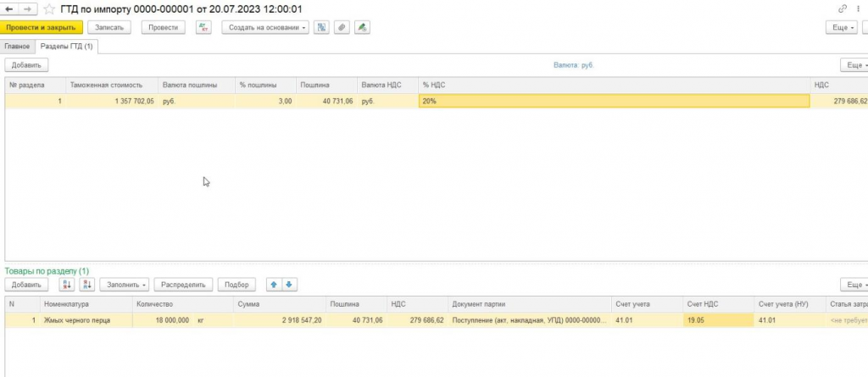Open the top toolbar Еще menu

(842, 27)
